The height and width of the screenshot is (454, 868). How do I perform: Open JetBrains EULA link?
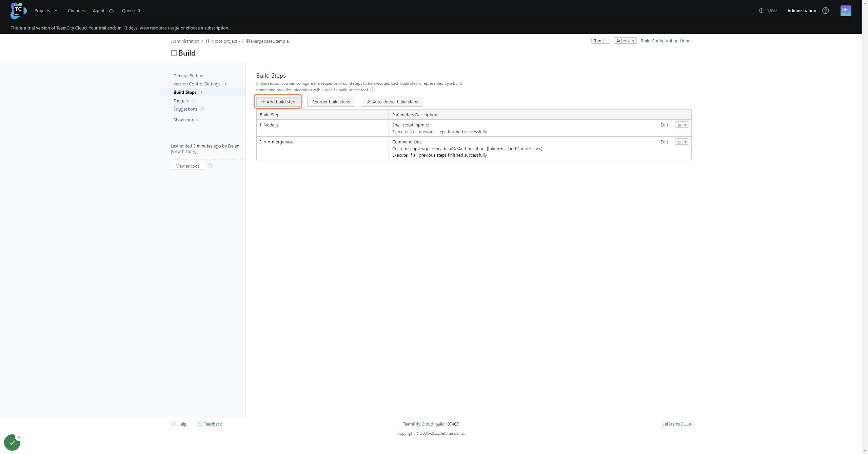point(677,424)
